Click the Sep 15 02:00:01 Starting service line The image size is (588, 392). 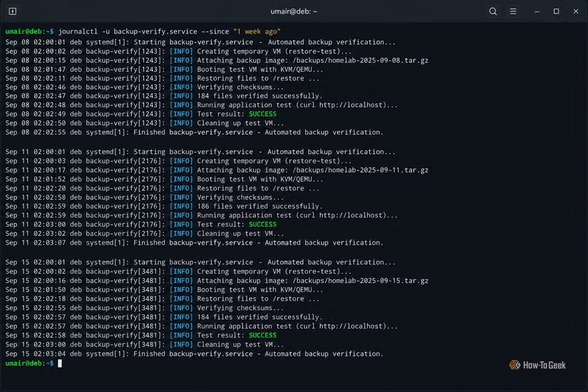point(200,262)
